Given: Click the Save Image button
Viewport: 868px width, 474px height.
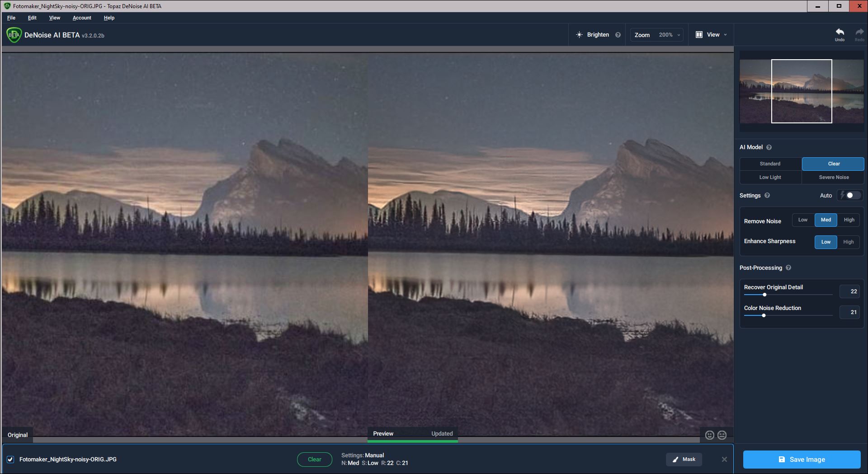Looking at the screenshot, I should (x=802, y=460).
